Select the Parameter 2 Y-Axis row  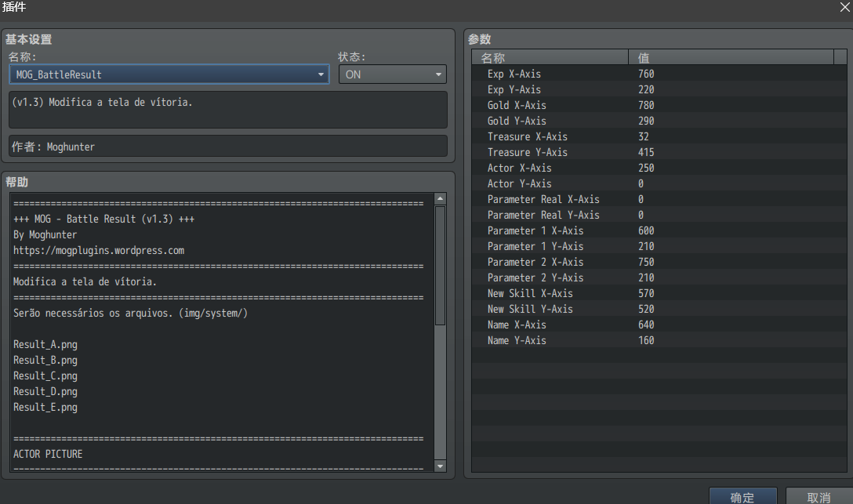(659, 278)
